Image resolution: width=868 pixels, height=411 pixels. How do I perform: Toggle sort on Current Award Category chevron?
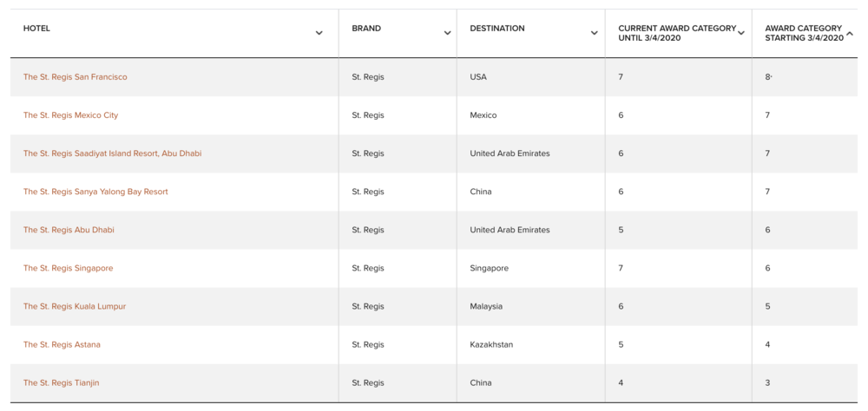[x=741, y=33]
